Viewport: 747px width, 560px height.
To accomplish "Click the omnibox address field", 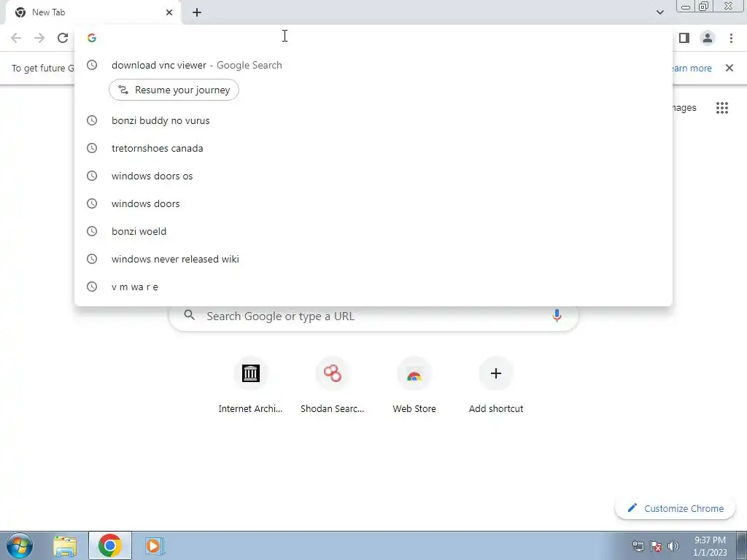I will (373, 38).
